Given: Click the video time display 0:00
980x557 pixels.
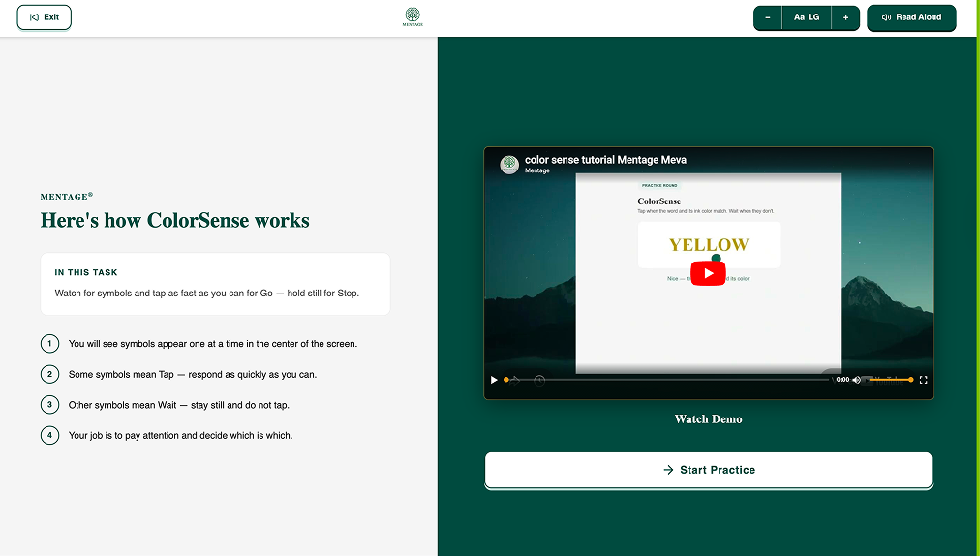Looking at the screenshot, I should 842,380.
